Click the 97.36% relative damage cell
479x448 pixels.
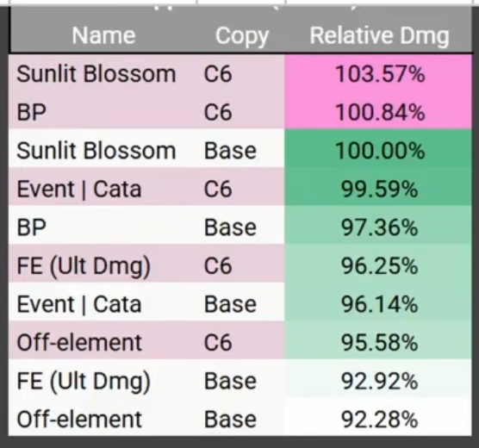click(x=378, y=227)
